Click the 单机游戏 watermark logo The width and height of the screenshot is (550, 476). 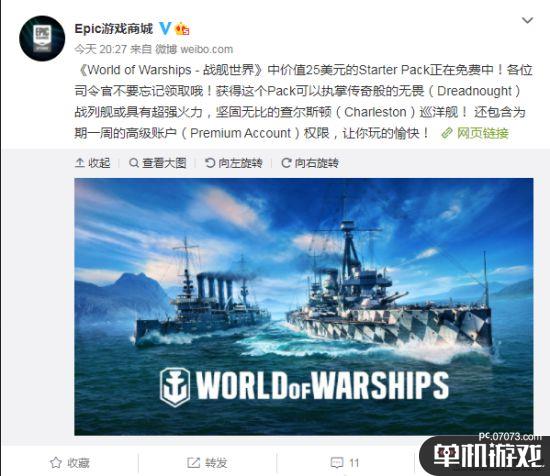(x=487, y=456)
